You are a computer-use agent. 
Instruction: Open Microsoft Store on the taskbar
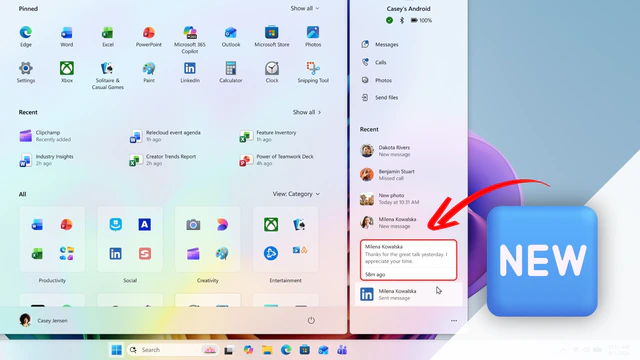(304, 350)
